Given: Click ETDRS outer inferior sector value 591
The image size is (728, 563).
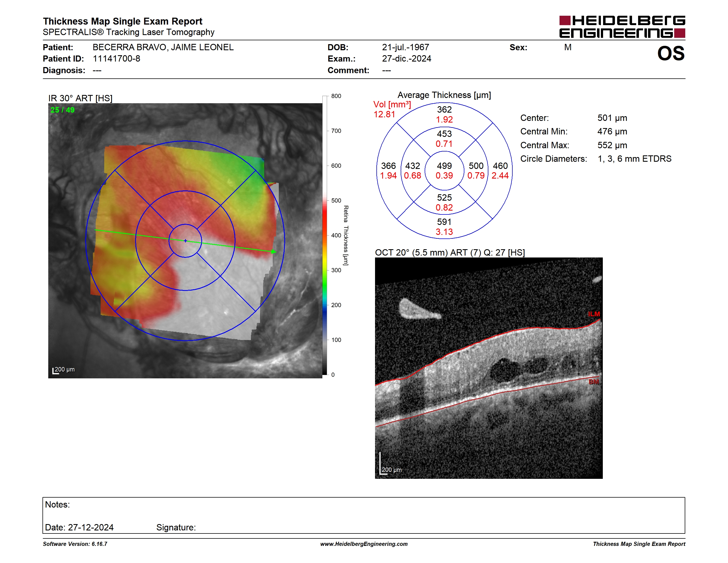Looking at the screenshot, I should coord(444,222).
